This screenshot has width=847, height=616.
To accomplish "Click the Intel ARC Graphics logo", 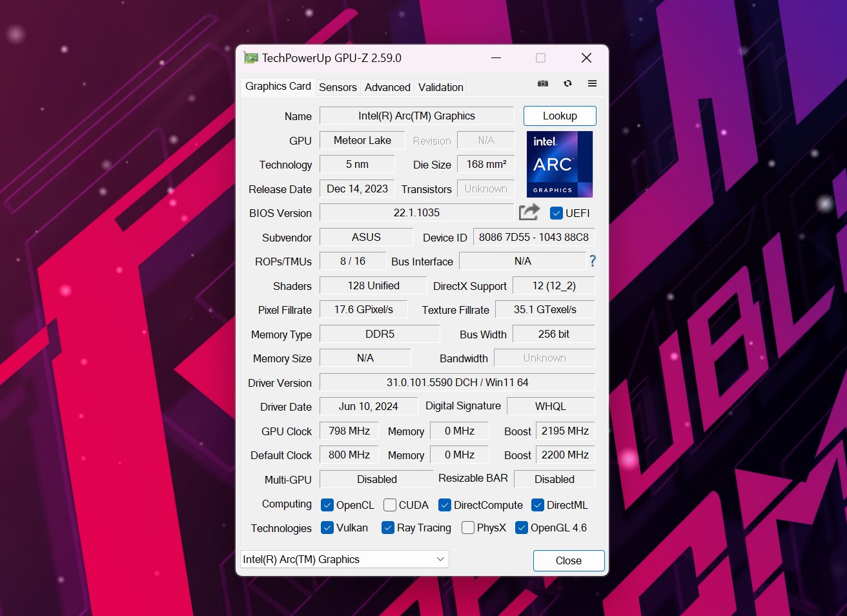I will coord(560,164).
